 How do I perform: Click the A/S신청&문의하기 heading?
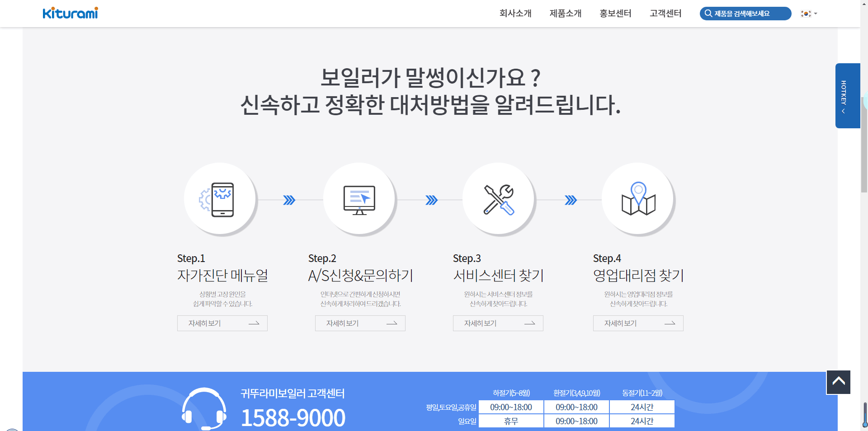click(361, 275)
